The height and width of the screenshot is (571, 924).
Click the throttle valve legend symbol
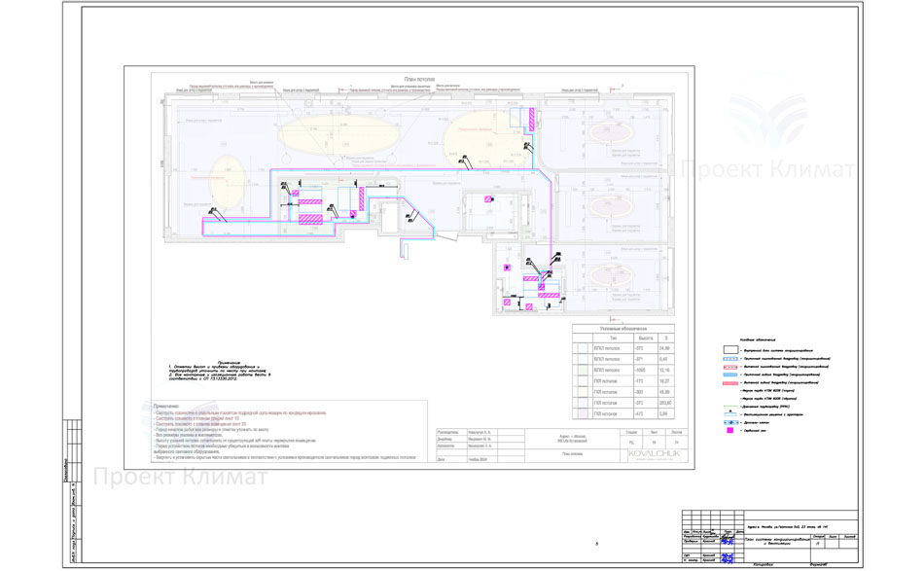730,421
